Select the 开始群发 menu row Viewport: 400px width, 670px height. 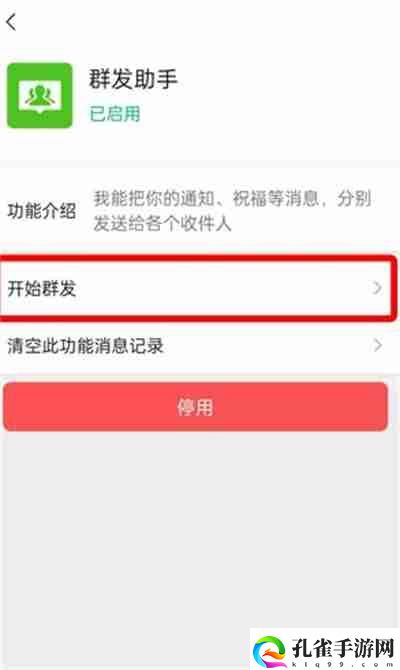(x=197, y=288)
